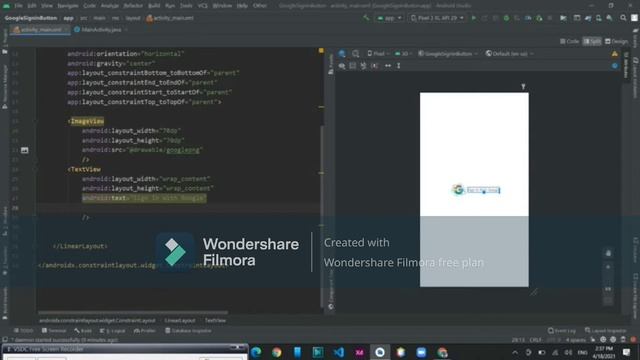Viewport: 640px width, 360px height.
Task: Open the Default (en-us) locale dropdown
Action: point(509,53)
